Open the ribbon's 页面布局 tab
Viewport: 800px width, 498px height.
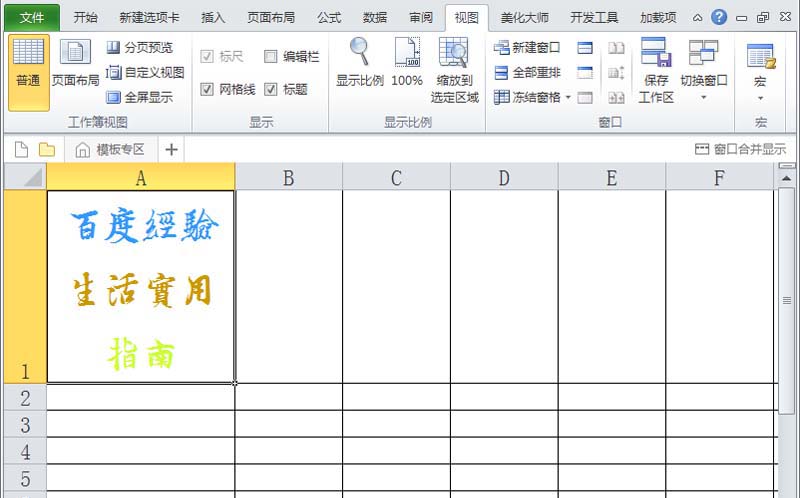[x=271, y=18]
